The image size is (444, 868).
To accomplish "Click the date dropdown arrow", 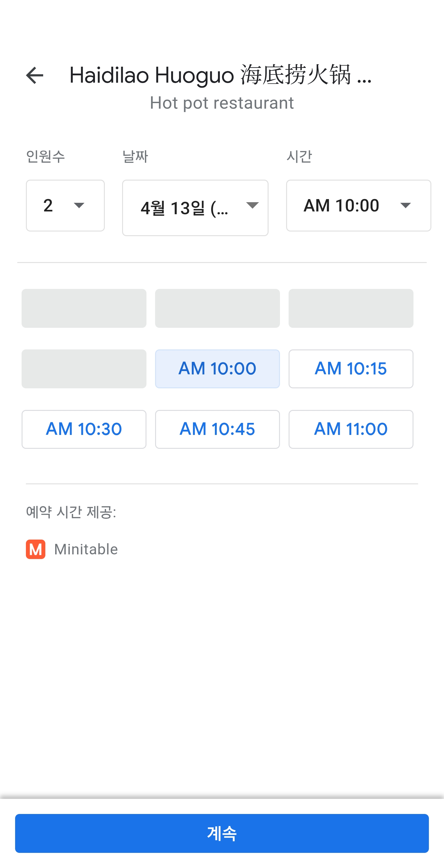I will 252,205.
